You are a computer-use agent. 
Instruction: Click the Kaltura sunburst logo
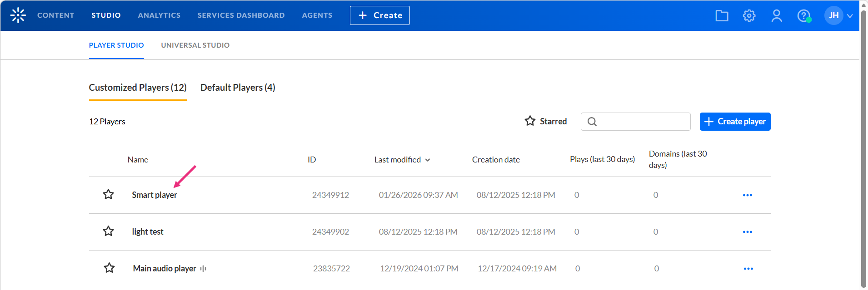click(18, 15)
